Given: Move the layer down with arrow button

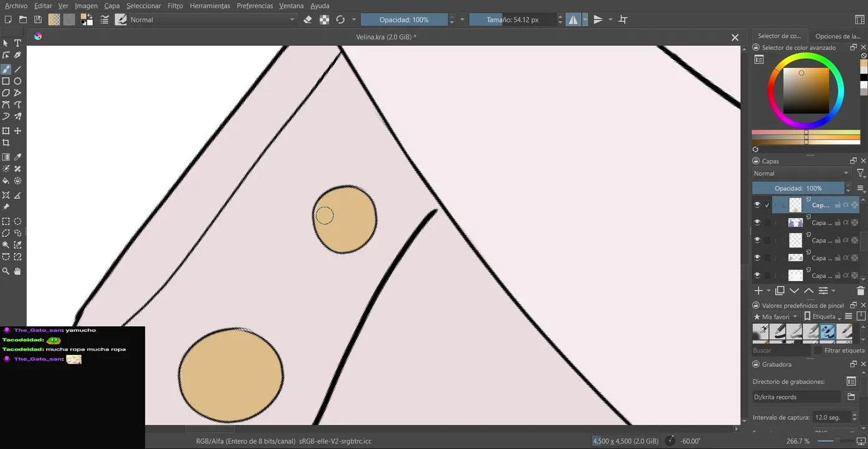Looking at the screenshot, I should [794, 291].
